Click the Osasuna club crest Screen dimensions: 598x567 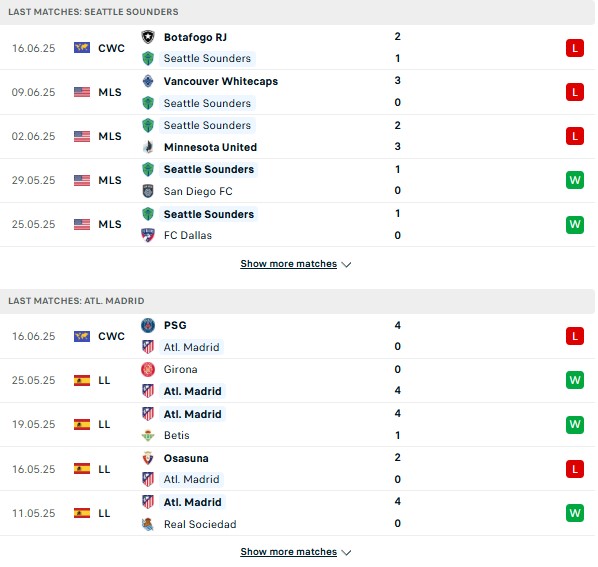[148, 458]
